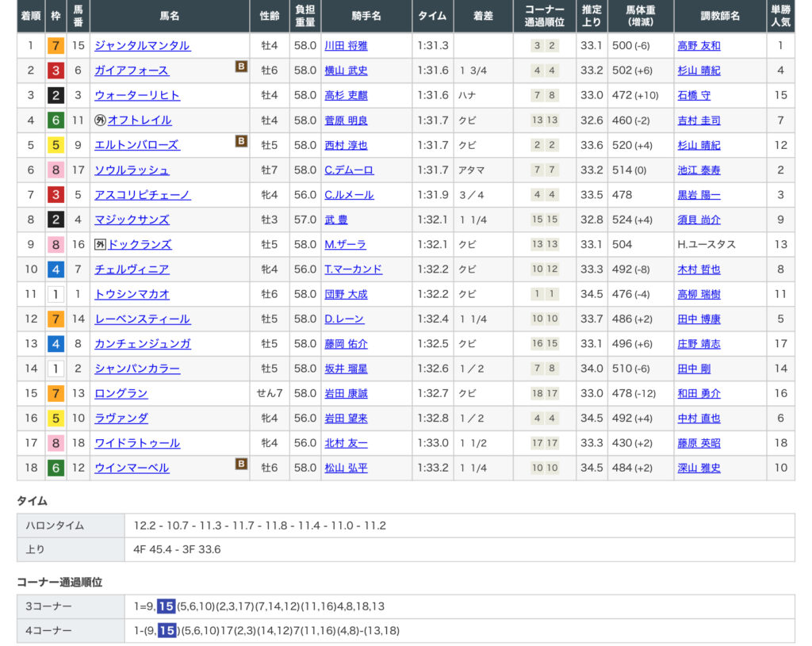Click trainer link 池江 泰寿
The image size is (812, 646).
pos(699,170)
